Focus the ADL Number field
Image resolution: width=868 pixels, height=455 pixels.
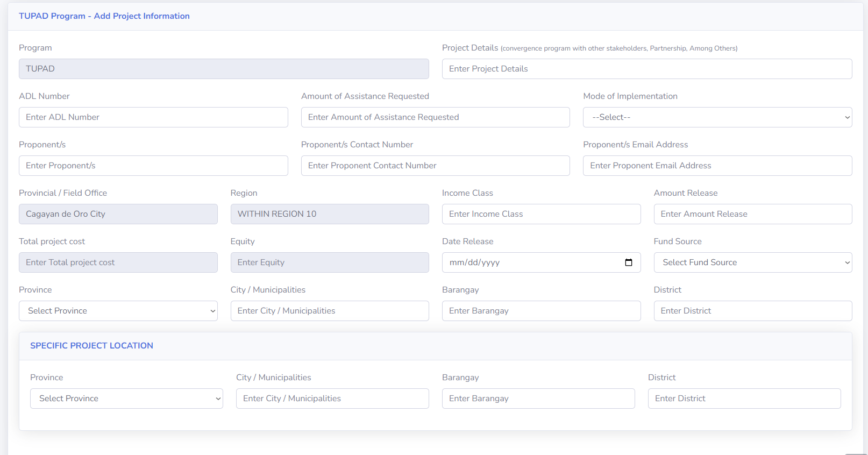(x=153, y=117)
